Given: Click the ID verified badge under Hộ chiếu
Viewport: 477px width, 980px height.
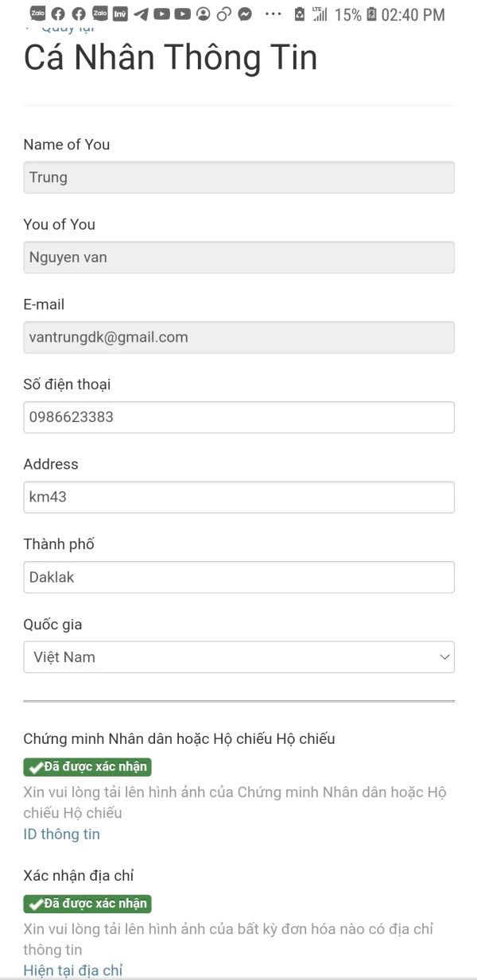Looking at the screenshot, I should pyautogui.click(x=87, y=767).
